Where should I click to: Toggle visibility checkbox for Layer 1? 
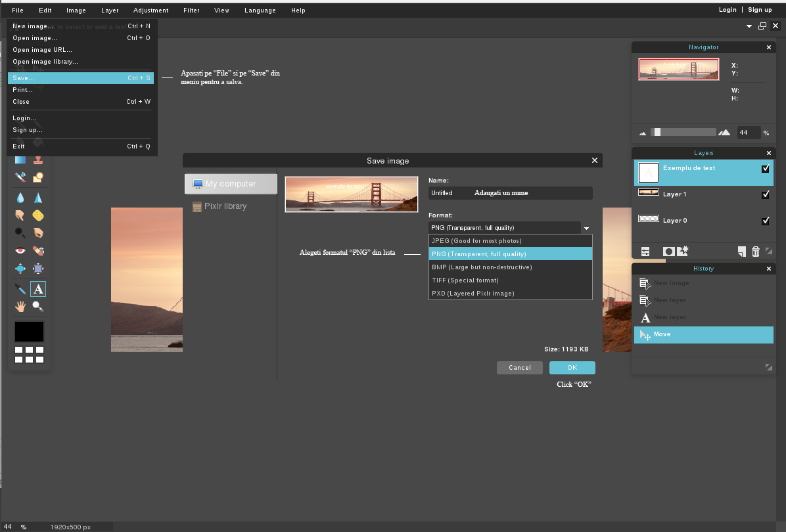(765, 195)
